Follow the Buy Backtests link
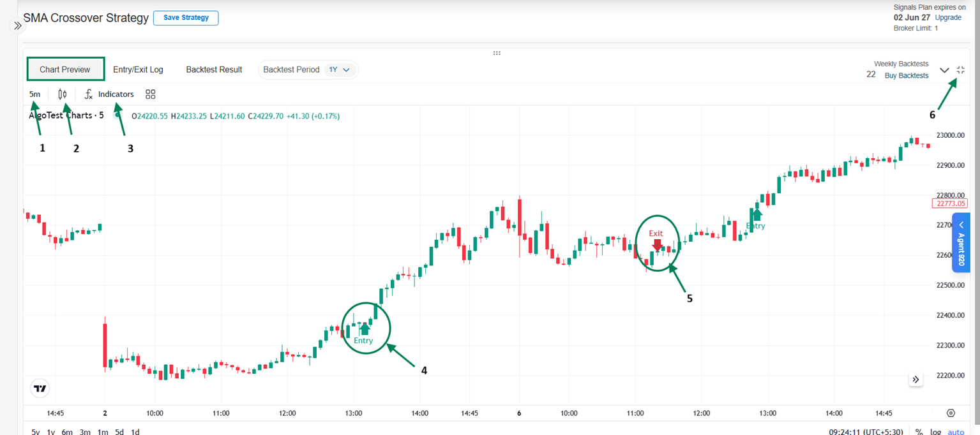 click(x=906, y=75)
